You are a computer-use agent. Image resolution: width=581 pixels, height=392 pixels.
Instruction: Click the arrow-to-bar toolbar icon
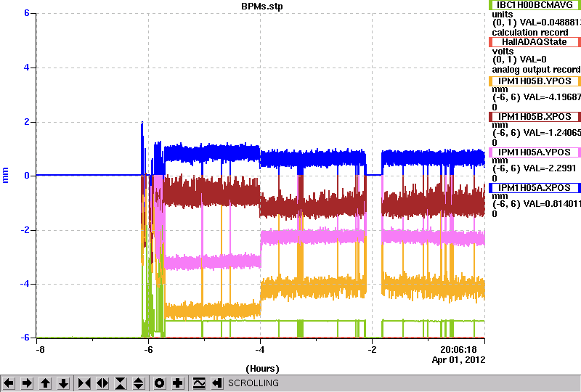click(216, 383)
